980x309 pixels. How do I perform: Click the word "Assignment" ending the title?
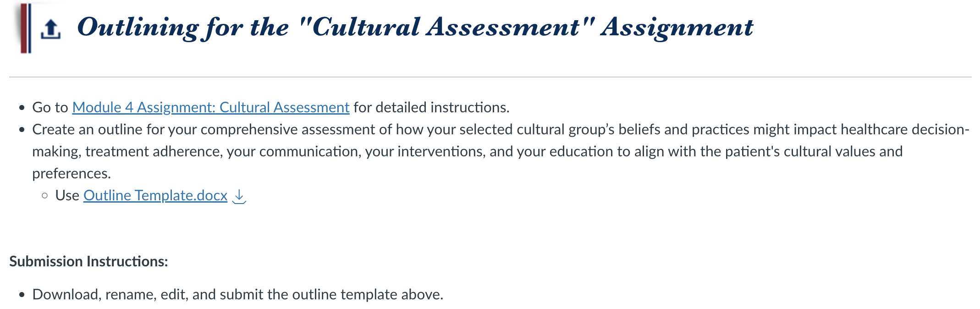click(x=677, y=28)
